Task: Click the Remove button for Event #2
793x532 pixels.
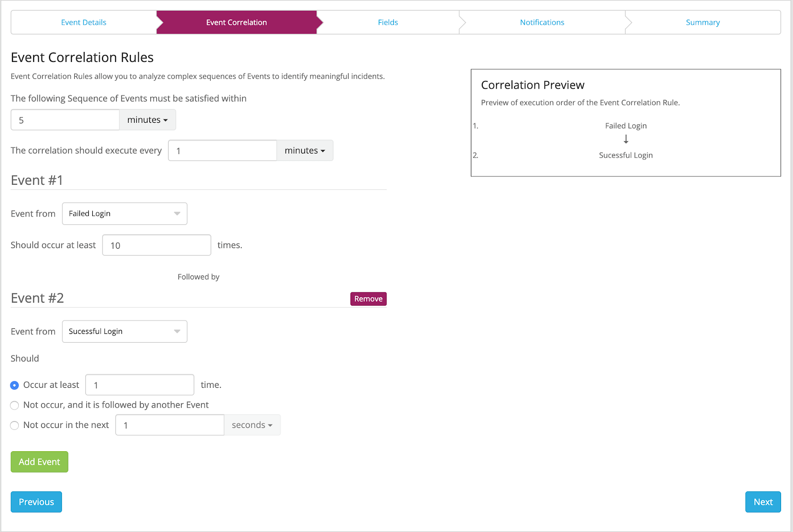Action: coord(368,299)
